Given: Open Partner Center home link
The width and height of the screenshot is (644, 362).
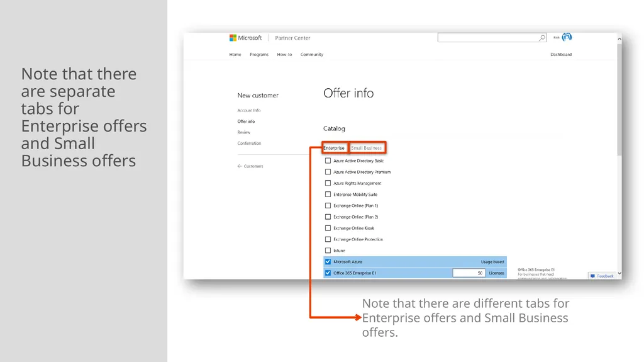Looking at the screenshot, I should tap(292, 38).
